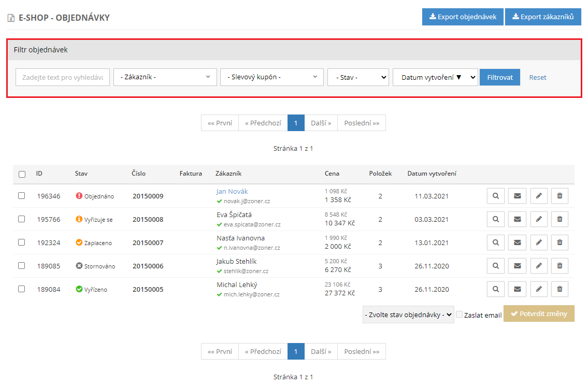The height and width of the screenshot is (385, 588).
Task: Enable the Zaslat email checkbox
Action: tap(460, 315)
